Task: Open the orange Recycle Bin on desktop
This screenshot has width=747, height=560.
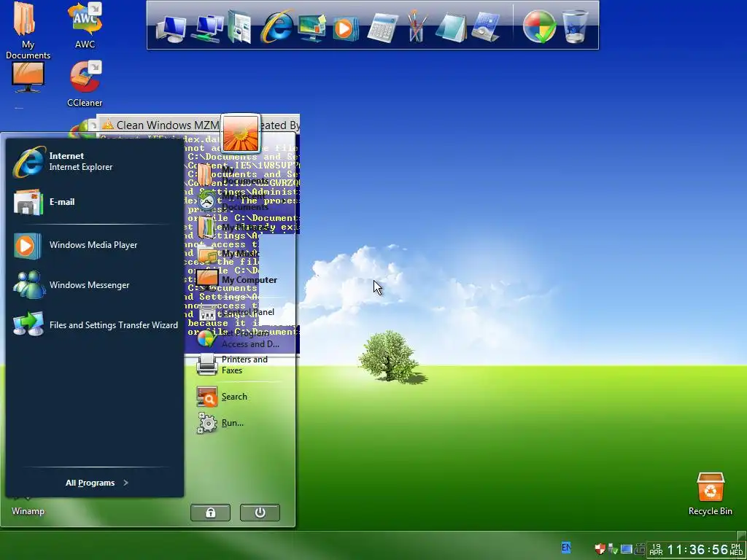Action: 711,494
